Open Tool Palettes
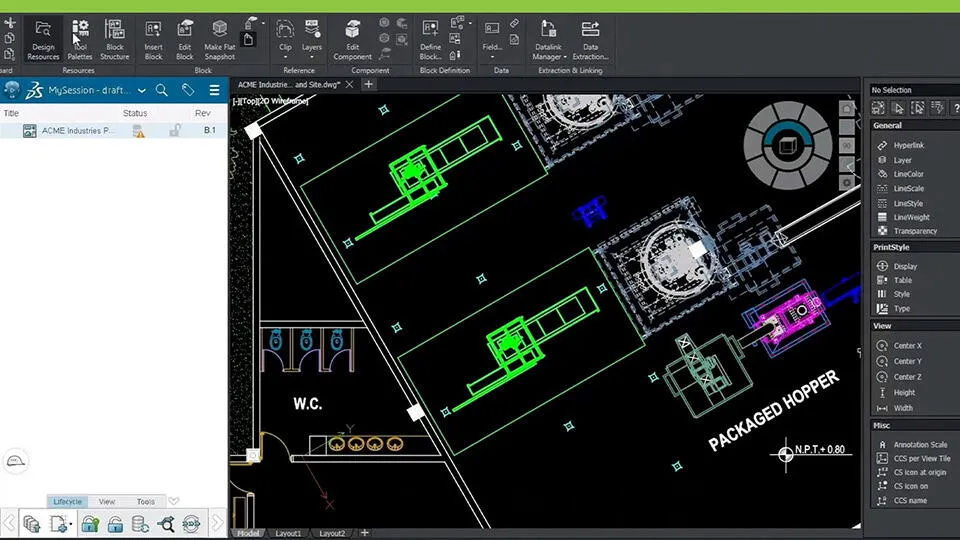960x540 pixels. pyautogui.click(x=80, y=40)
